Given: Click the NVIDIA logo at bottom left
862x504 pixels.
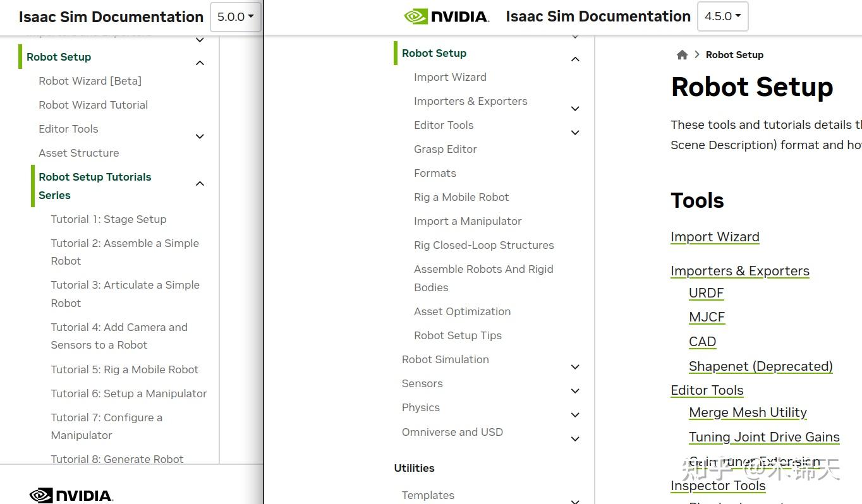Looking at the screenshot, I should click(x=71, y=495).
